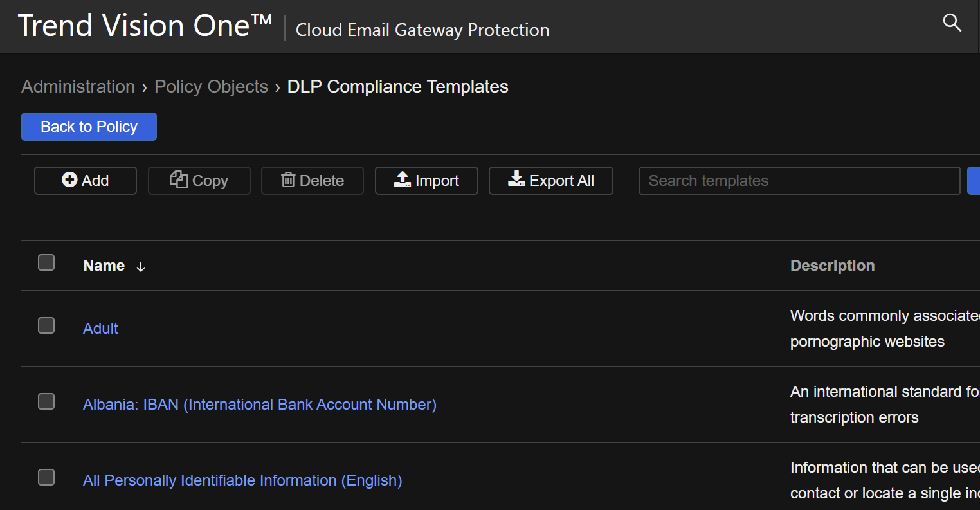Focus the Search templates input field
980x510 pixels.
(x=799, y=181)
